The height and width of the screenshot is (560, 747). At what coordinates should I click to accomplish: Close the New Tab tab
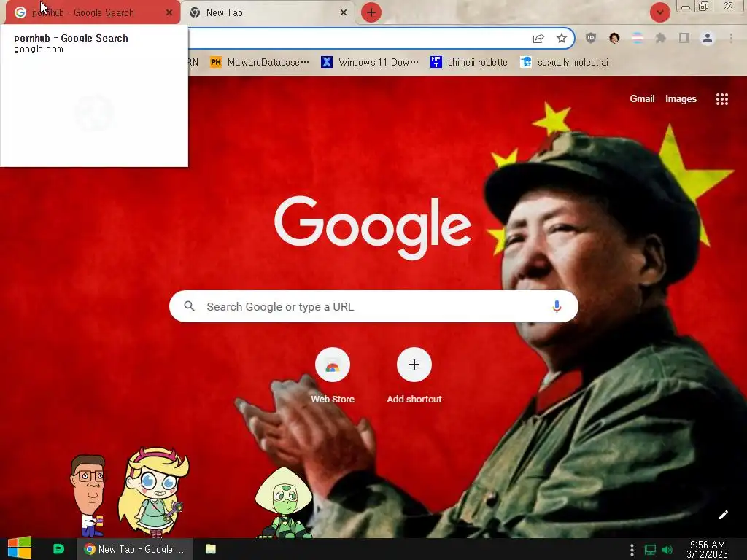pos(344,12)
